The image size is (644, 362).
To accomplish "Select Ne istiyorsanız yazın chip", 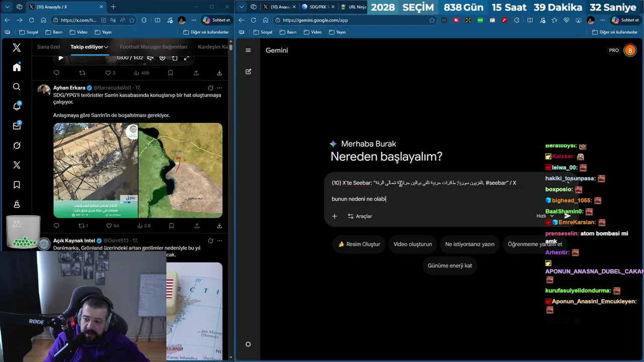I will tap(470, 244).
